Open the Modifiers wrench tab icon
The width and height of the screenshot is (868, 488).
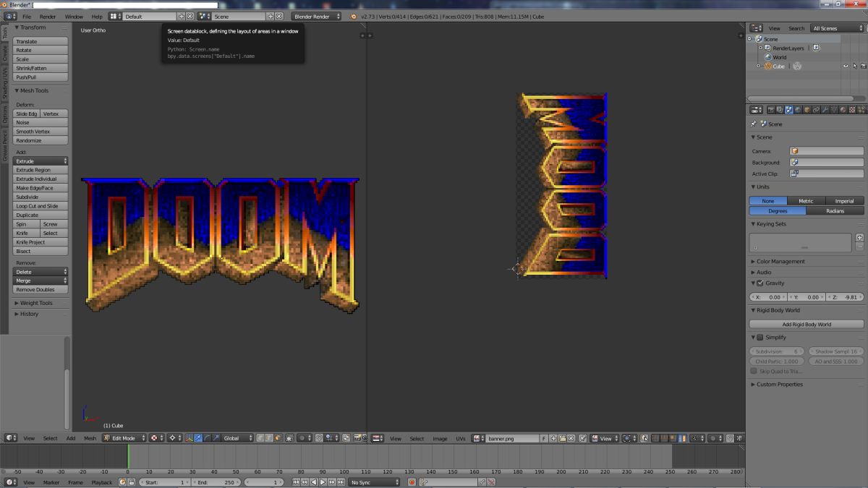point(825,110)
